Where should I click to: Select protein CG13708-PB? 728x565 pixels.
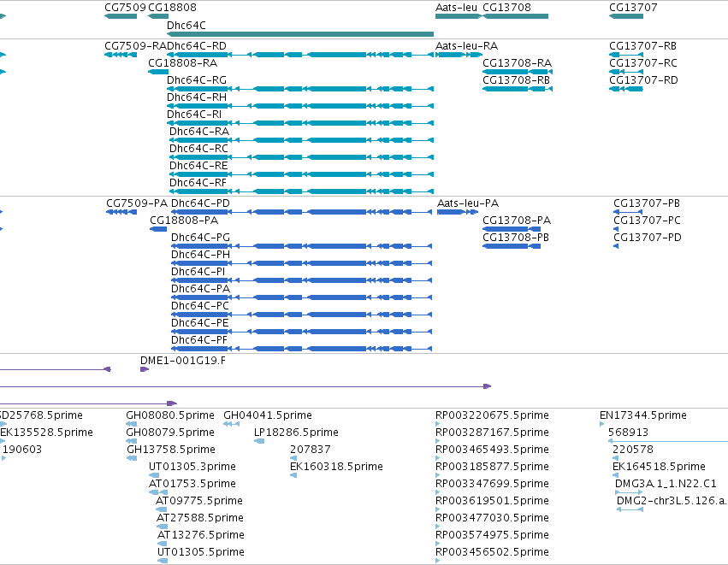point(516,238)
